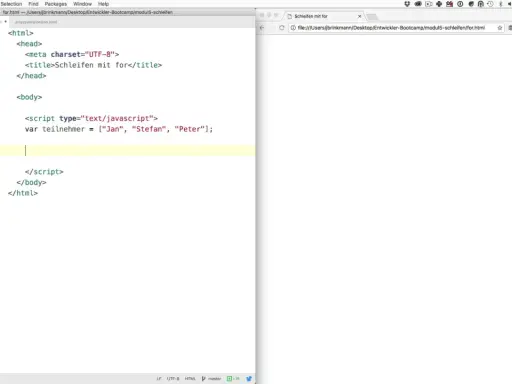
Task: Close the 'Schleifen mit for' browser tab
Action: point(359,16)
